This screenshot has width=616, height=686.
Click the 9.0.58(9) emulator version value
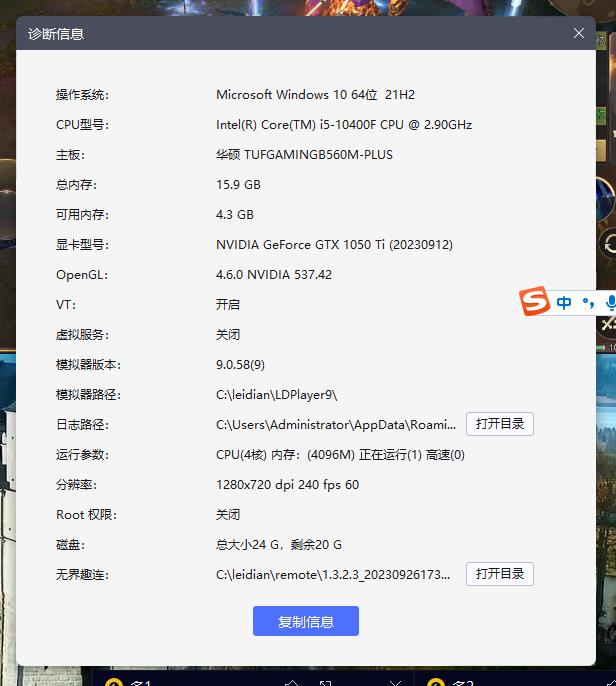(241, 365)
